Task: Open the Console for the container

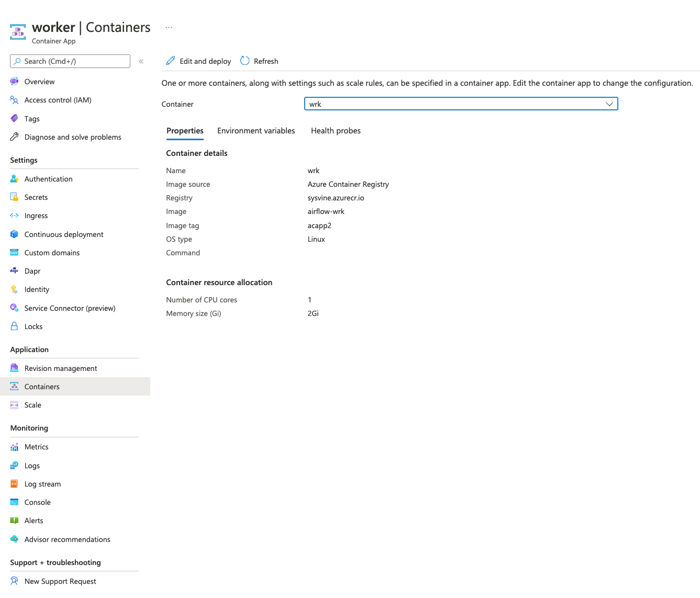Action: tap(37, 502)
